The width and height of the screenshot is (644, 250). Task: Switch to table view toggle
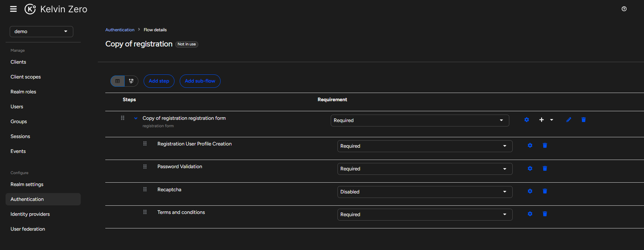point(118,81)
